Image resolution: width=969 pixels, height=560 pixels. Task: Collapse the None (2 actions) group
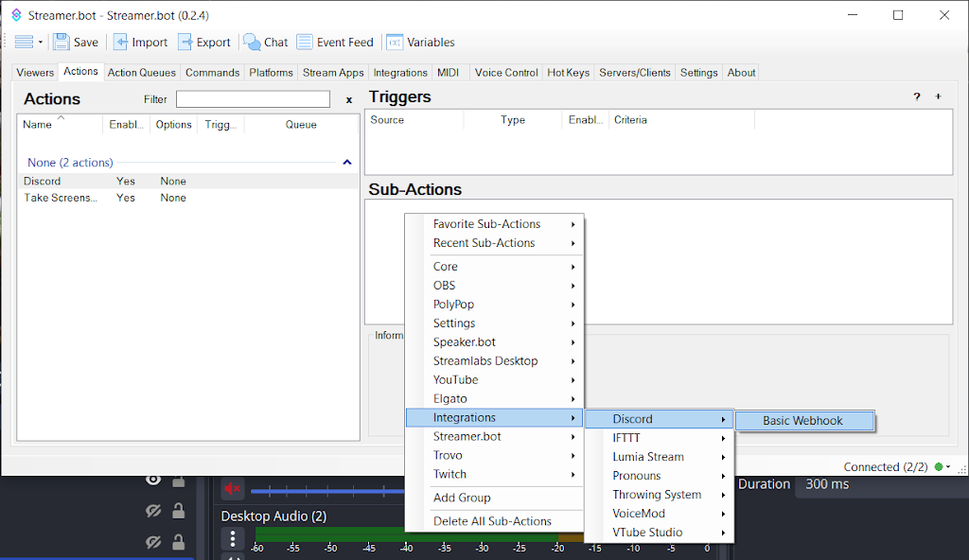(347, 163)
